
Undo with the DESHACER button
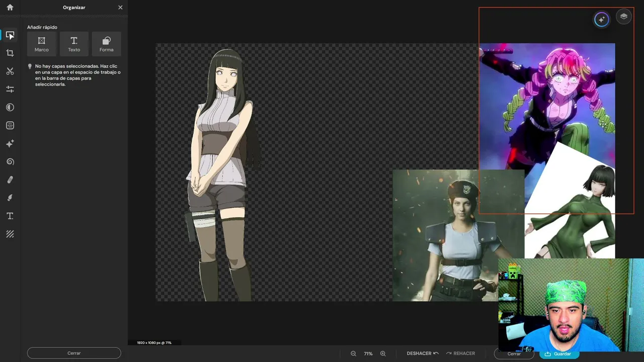tap(423, 353)
